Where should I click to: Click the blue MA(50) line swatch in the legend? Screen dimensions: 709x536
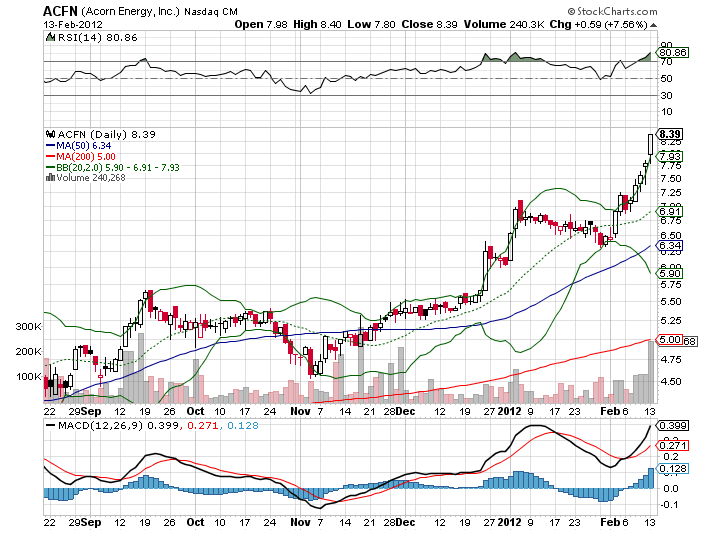pyautogui.click(x=51, y=146)
